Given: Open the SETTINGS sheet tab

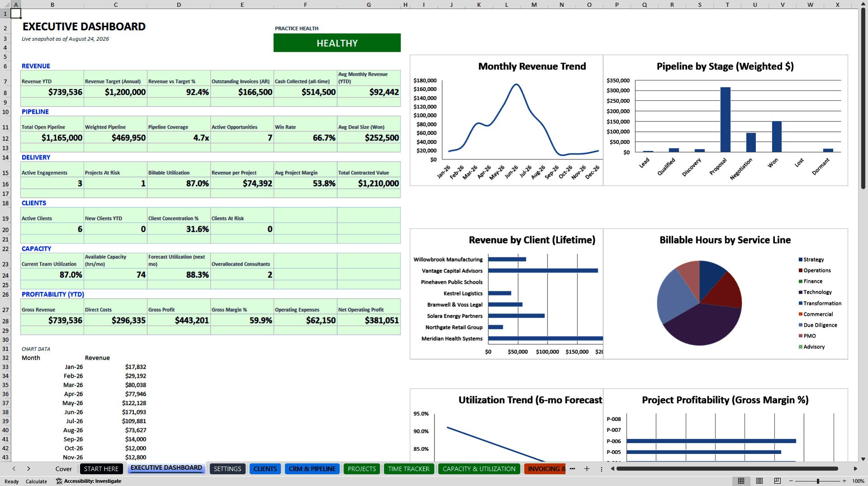Looking at the screenshot, I should coord(227,469).
